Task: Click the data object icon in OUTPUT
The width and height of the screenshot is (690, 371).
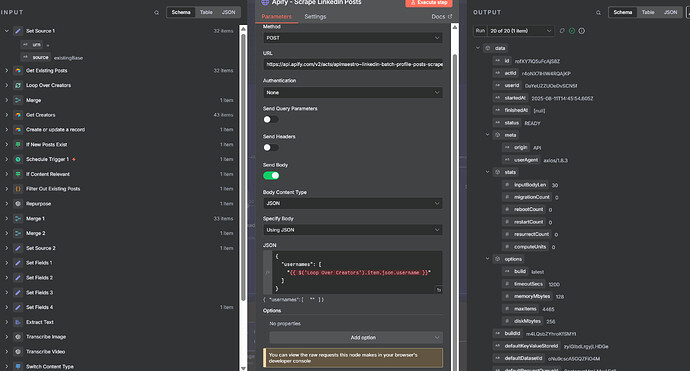Action: [x=488, y=48]
